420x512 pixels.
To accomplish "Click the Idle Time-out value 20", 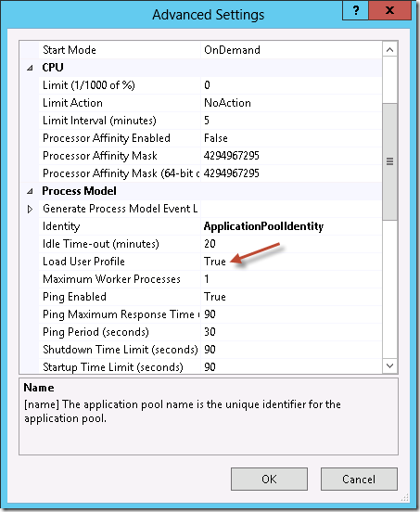I will (210, 244).
